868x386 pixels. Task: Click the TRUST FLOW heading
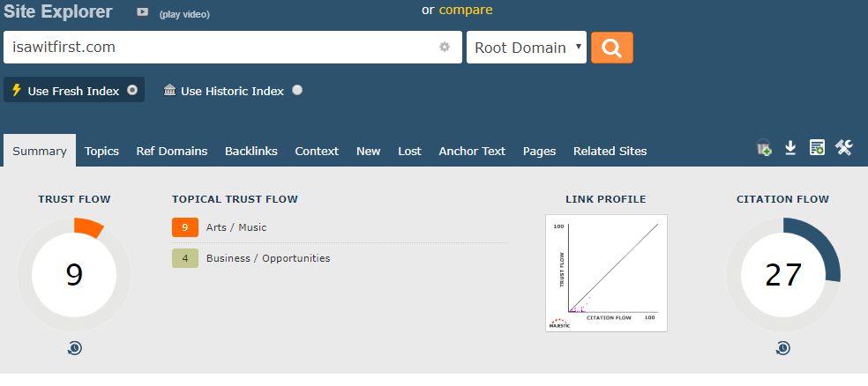point(74,199)
